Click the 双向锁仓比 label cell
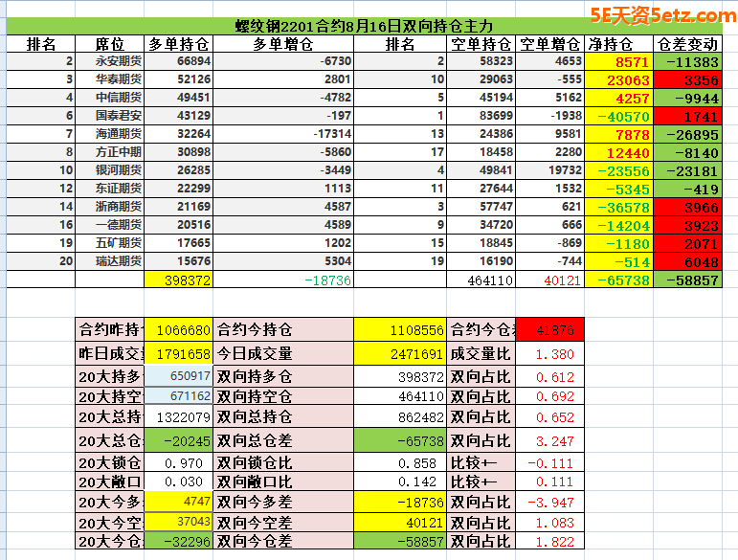This screenshot has width=738, height=560. [x=283, y=462]
